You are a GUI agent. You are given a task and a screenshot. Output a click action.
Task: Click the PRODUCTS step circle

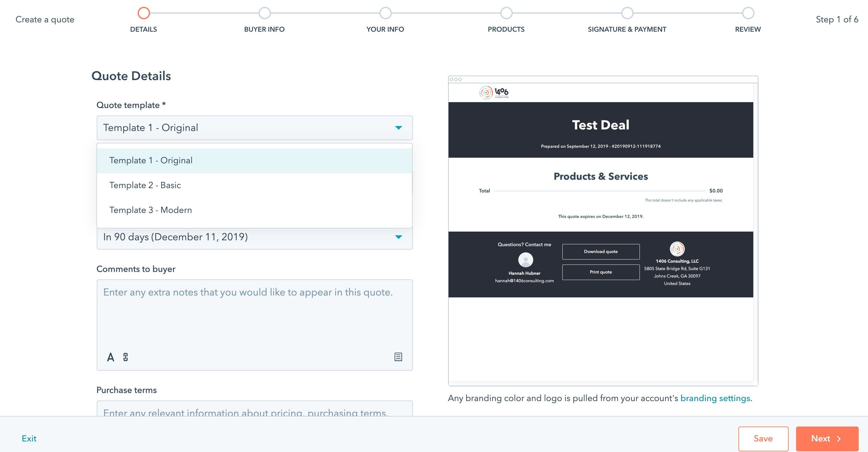click(506, 13)
